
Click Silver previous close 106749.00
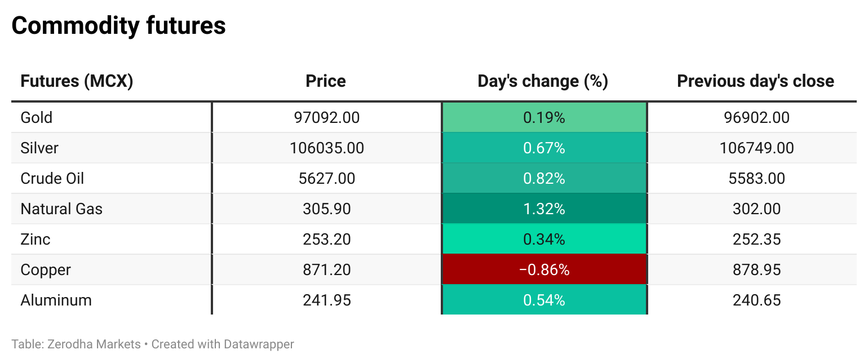(x=756, y=148)
